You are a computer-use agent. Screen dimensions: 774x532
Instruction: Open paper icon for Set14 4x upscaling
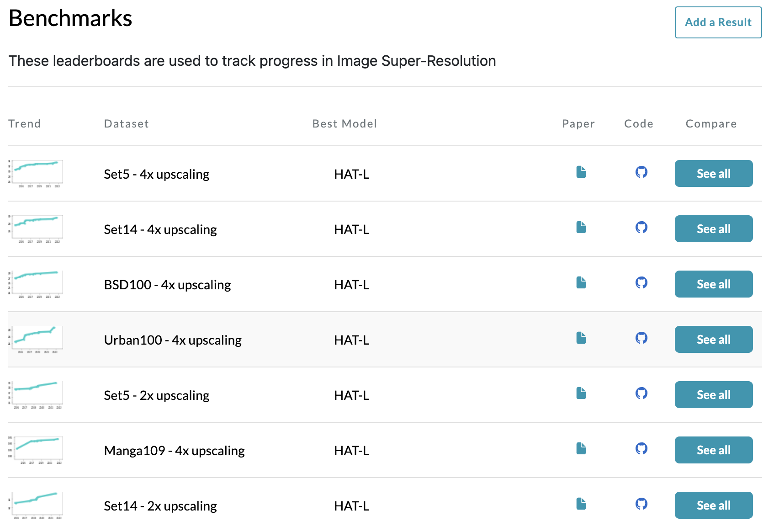(x=581, y=228)
